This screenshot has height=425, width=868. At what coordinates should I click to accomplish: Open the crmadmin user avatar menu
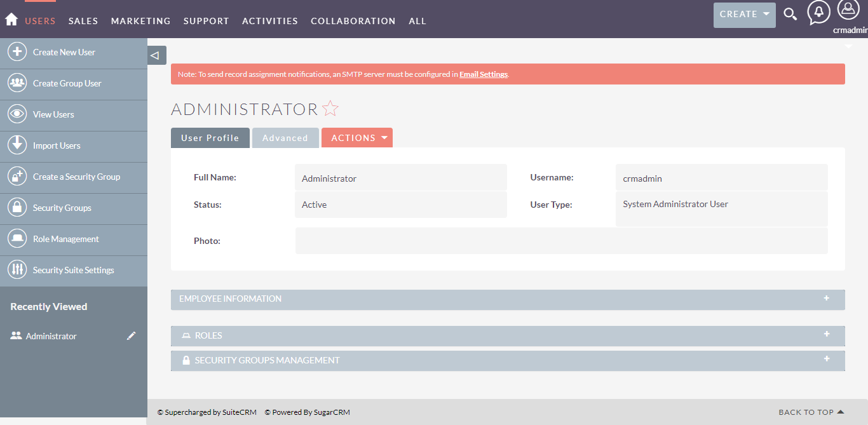coord(848,10)
